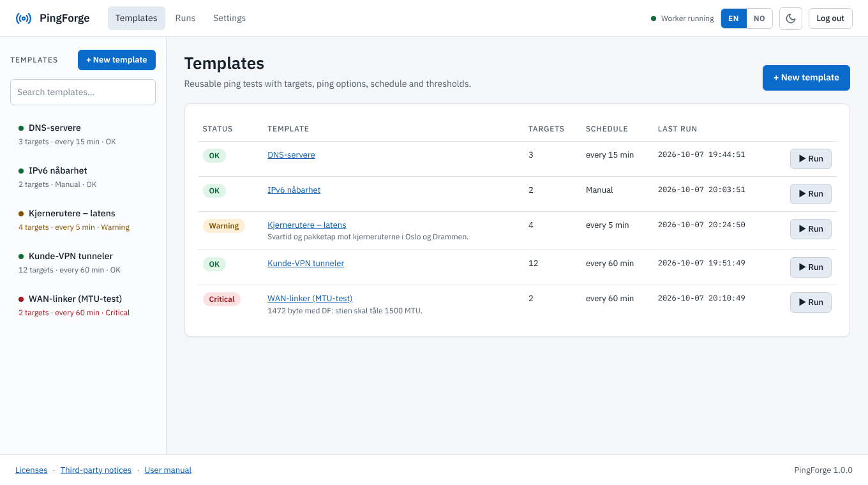Click sidebar New template button
Viewport: 868px width, 485px height.
pyautogui.click(x=117, y=60)
